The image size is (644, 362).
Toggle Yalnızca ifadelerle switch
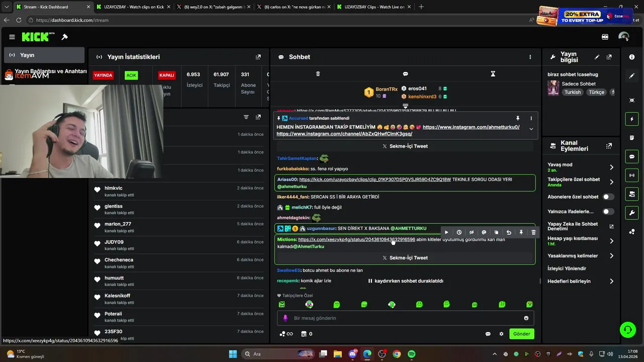coord(608,212)
